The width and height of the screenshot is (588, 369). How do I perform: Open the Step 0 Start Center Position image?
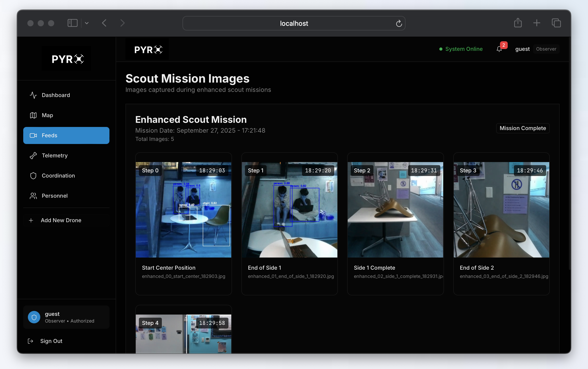click(184, 210)
